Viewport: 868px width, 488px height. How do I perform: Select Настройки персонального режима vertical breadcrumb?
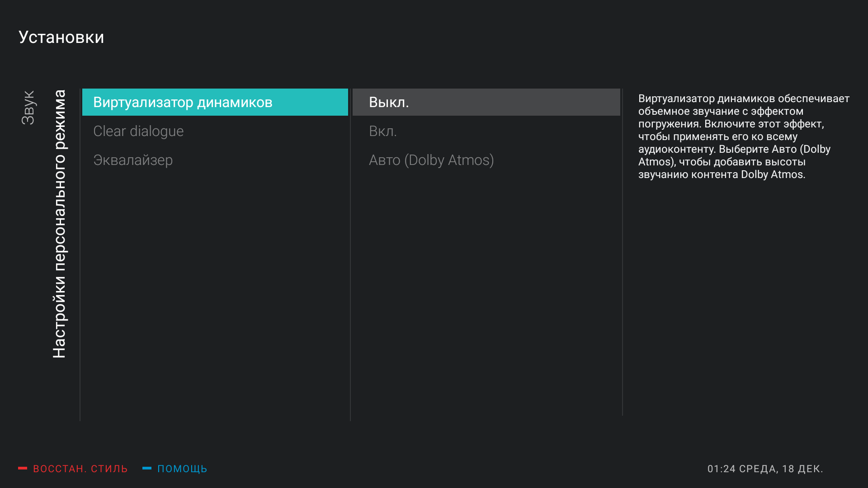point(59,224)
